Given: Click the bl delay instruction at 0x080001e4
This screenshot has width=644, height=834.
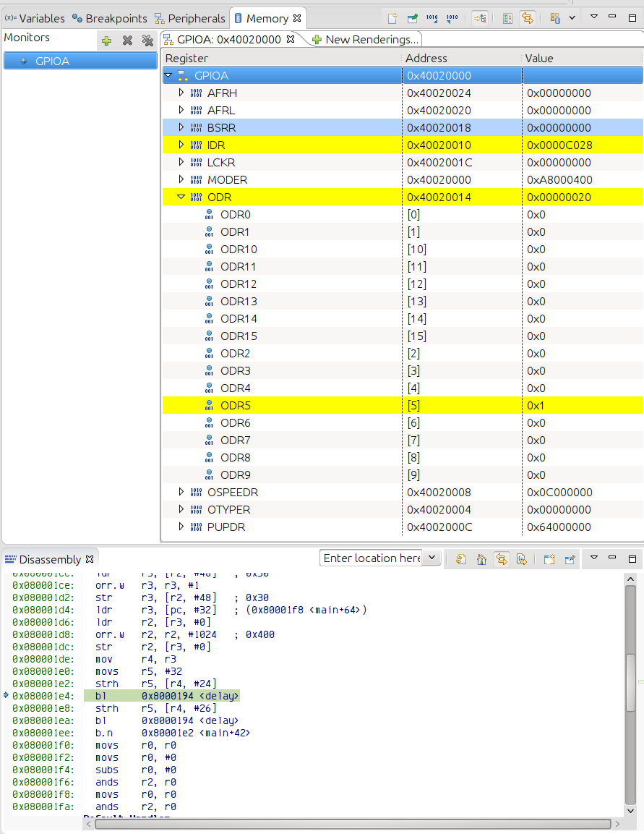Looking at the screenshot, I should click(162, 696).
